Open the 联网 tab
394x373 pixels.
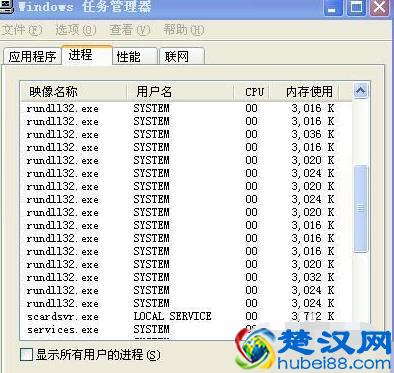click(182, 56)
